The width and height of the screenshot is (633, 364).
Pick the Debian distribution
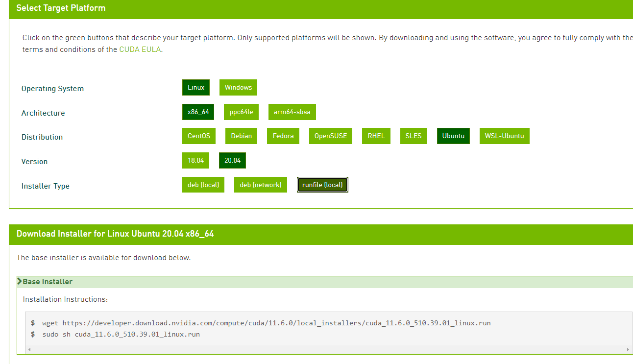[x=242, y=136]
